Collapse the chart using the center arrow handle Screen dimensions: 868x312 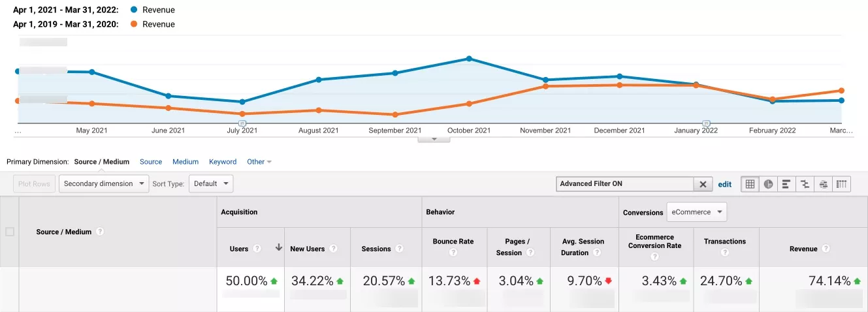(x=434, y=139)
